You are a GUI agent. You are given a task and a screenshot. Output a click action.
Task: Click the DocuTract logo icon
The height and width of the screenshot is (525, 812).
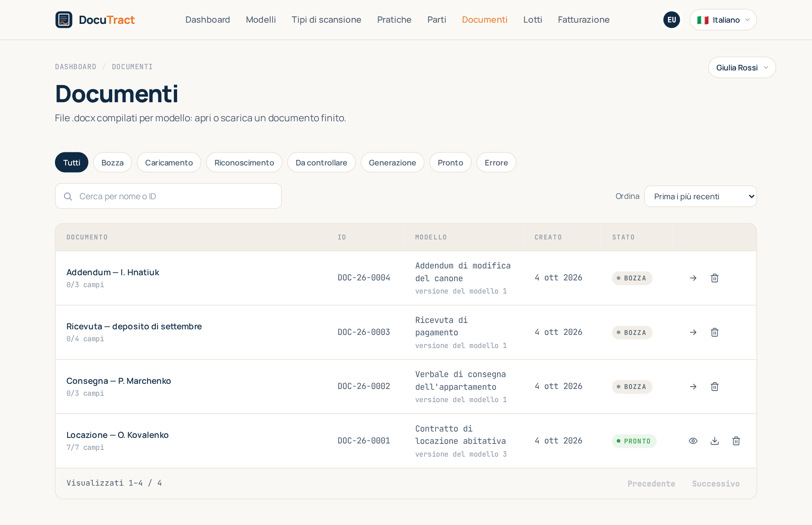64,19
